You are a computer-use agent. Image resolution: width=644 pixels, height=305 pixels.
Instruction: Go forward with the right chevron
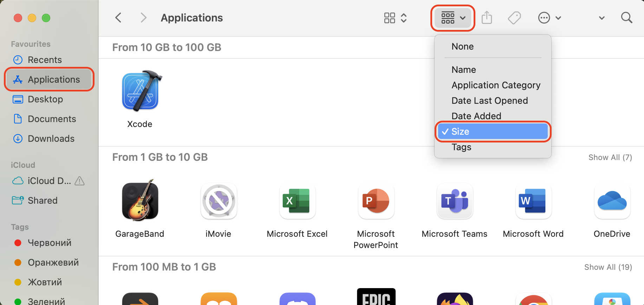(143, 18)
